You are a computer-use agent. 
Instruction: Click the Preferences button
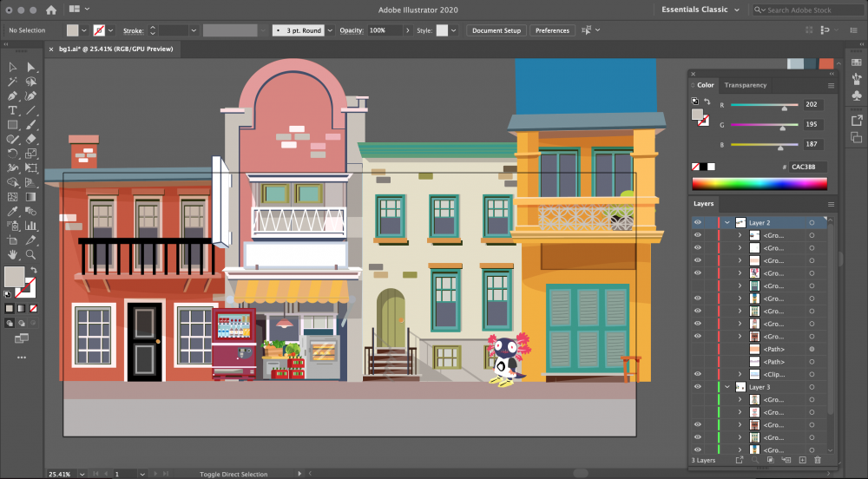(x=552, y=30)
